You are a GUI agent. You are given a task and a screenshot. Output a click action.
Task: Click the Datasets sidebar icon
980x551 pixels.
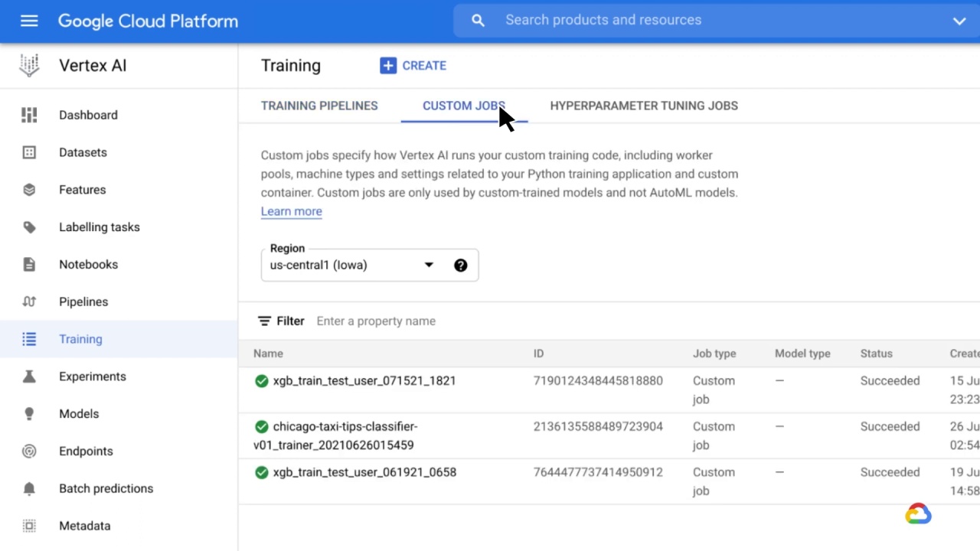29,152
